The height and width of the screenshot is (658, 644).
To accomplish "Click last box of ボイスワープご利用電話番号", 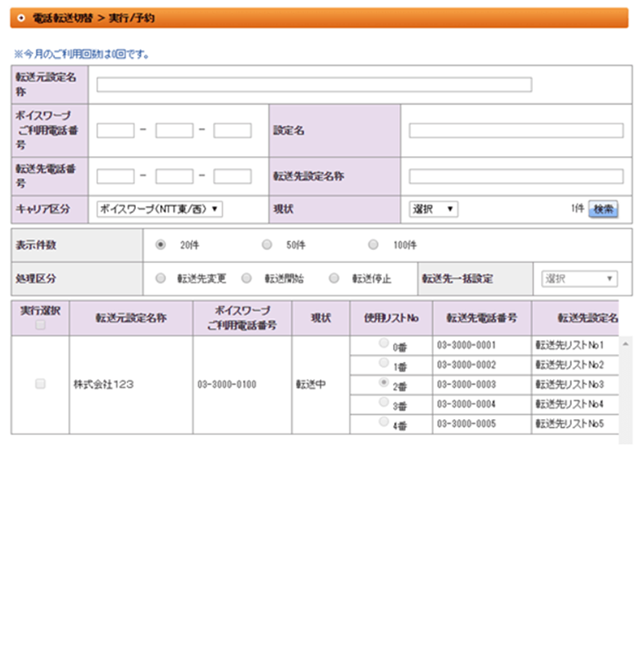I will 232,130.
